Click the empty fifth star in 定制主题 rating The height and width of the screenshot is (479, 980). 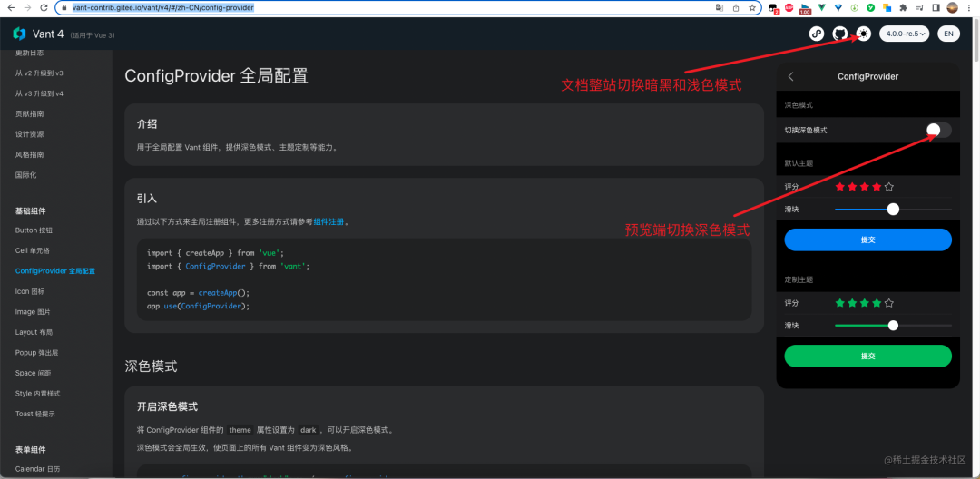click(x=889, y=303)
